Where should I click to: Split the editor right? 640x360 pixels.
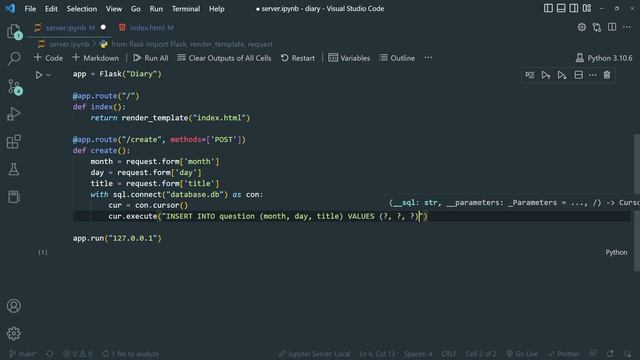tap(612, 27)
